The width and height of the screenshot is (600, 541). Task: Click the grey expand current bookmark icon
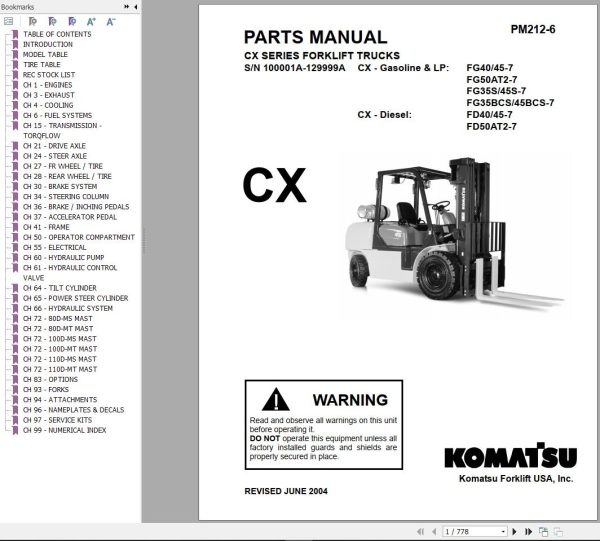(x=33, y=21)
